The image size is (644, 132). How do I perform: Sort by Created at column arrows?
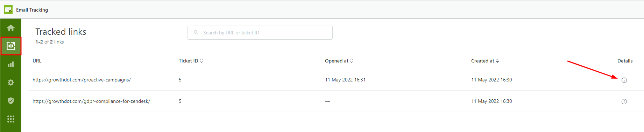tap(497, 61)
